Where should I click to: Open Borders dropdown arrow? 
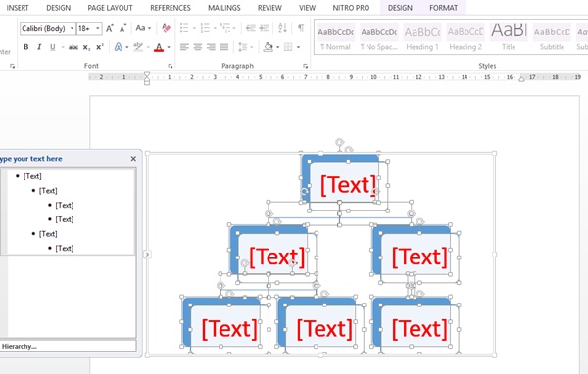pos(299,47)
